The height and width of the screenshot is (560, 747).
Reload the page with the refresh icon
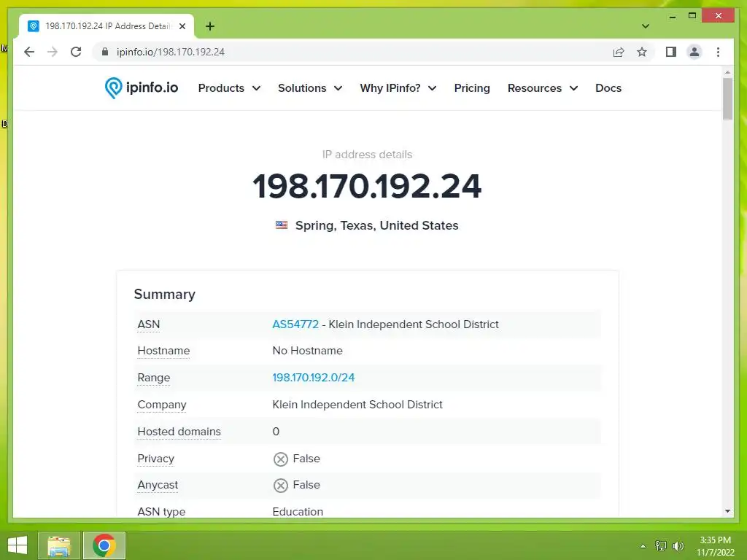[76, 52]
